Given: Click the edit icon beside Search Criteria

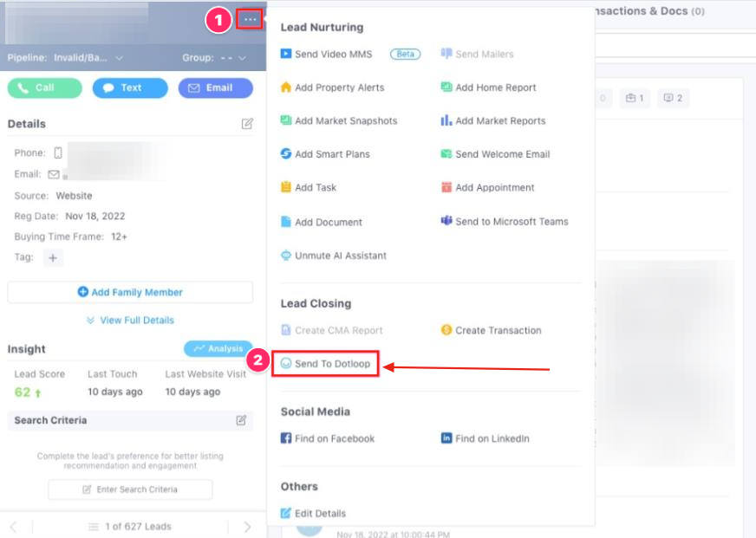Looking at the screenshot, I should (242, 420).
